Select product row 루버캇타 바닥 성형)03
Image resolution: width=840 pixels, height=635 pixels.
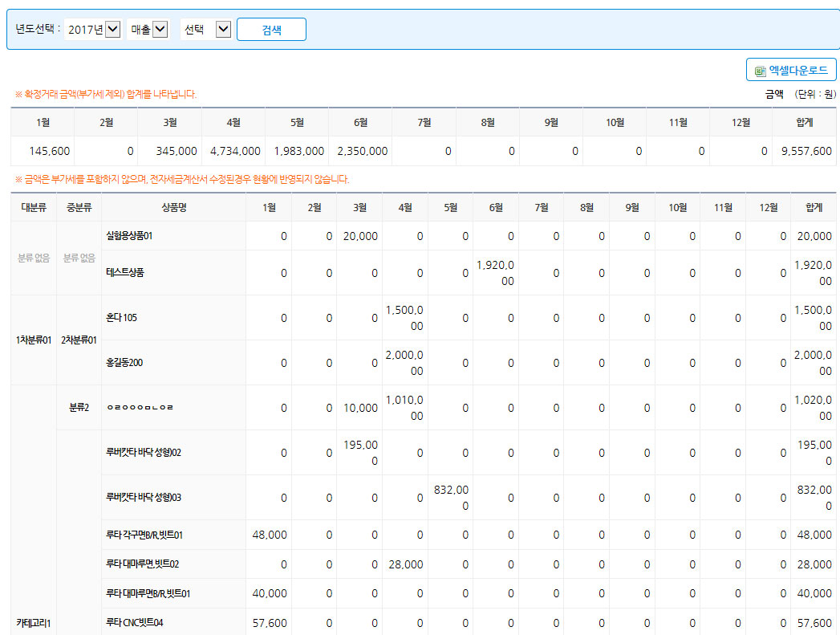point(144,498)
